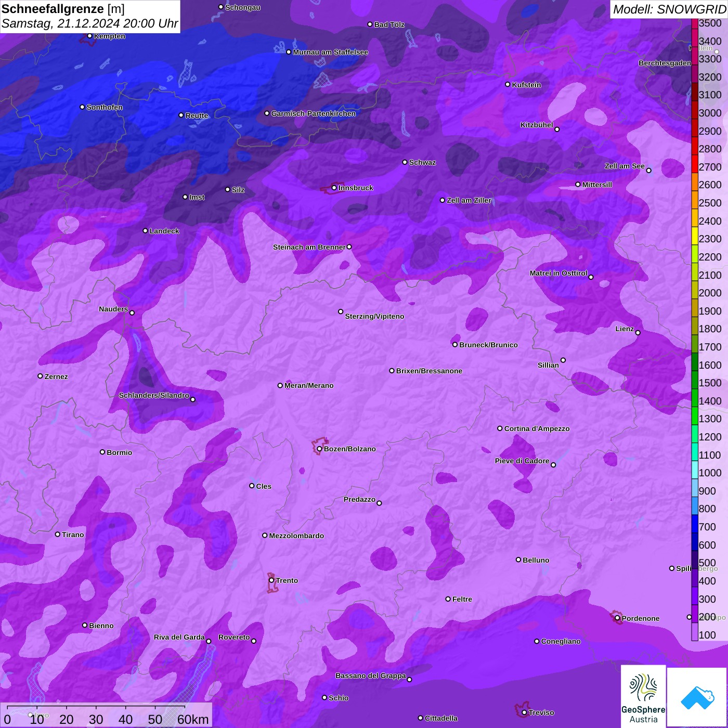The width and height of the screenshot is (728, 728).
Task: Click the 2700 red legend swatch
Action: point(694,163)
